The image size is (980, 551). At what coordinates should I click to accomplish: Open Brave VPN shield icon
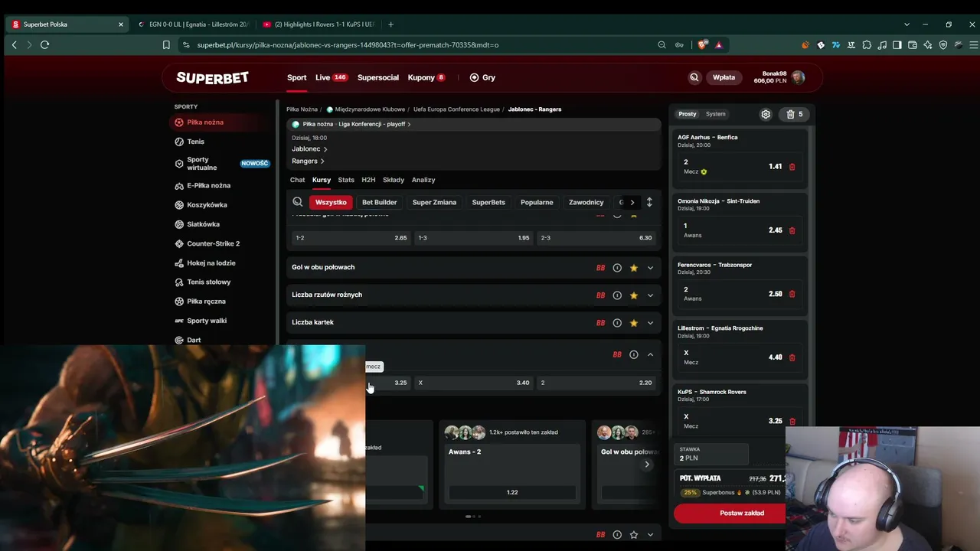(942, 45)
